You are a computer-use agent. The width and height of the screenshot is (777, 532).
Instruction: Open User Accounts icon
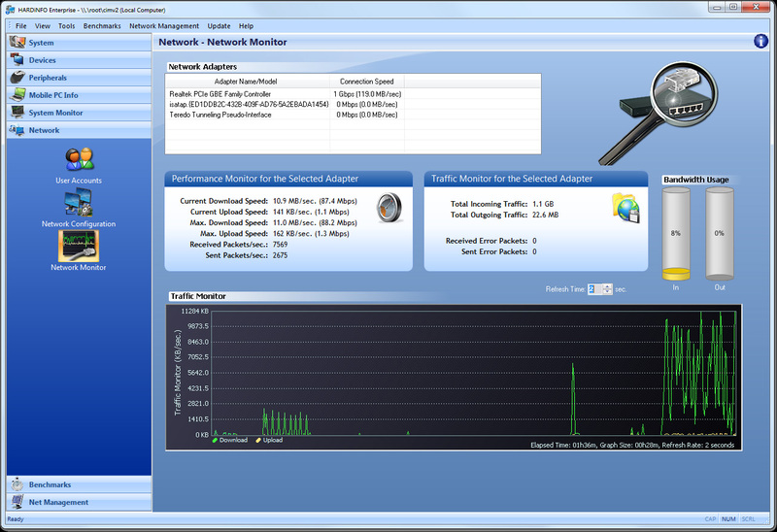click(x=79, y=159)
